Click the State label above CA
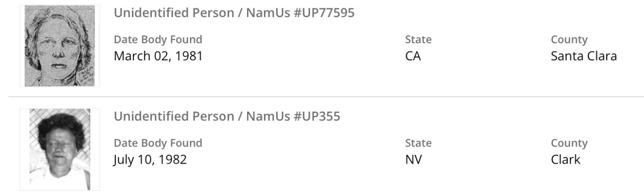 (418, 40)
